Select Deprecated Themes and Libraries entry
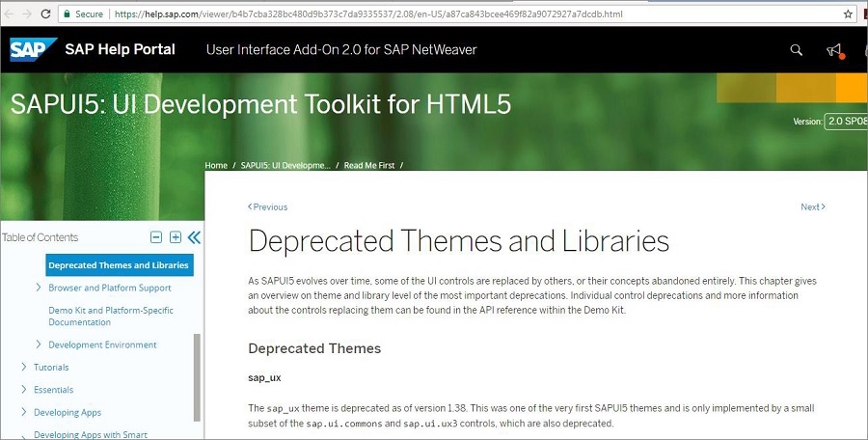 tap(119, 265)
